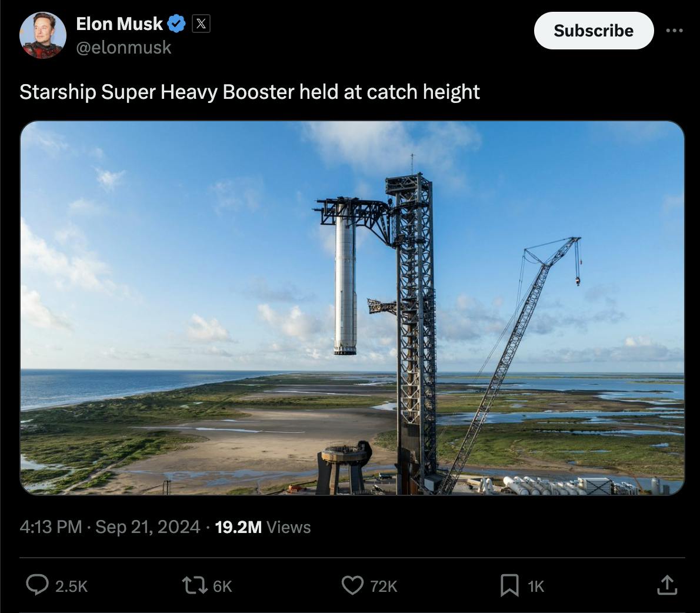Screen dimensions: 700x613
Task: Click the Subscribe button
Action: pyautogui.click(x=594, y=31)
